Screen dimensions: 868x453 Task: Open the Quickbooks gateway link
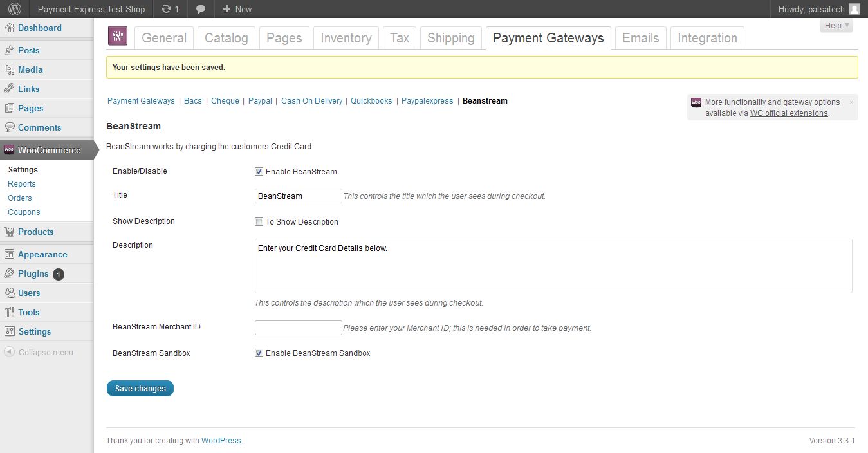pos(371,101)
